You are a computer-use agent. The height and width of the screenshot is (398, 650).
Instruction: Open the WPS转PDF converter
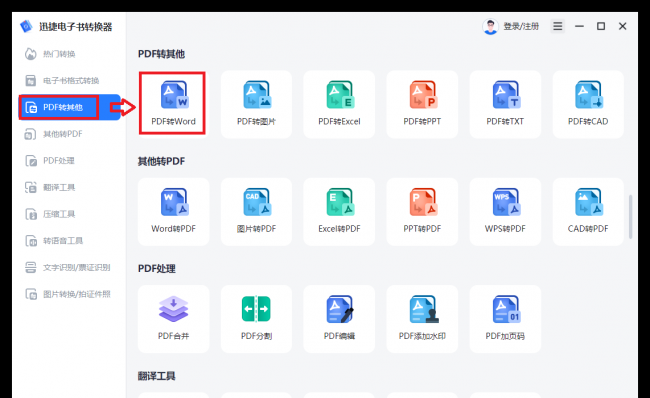tap(505, 211)
